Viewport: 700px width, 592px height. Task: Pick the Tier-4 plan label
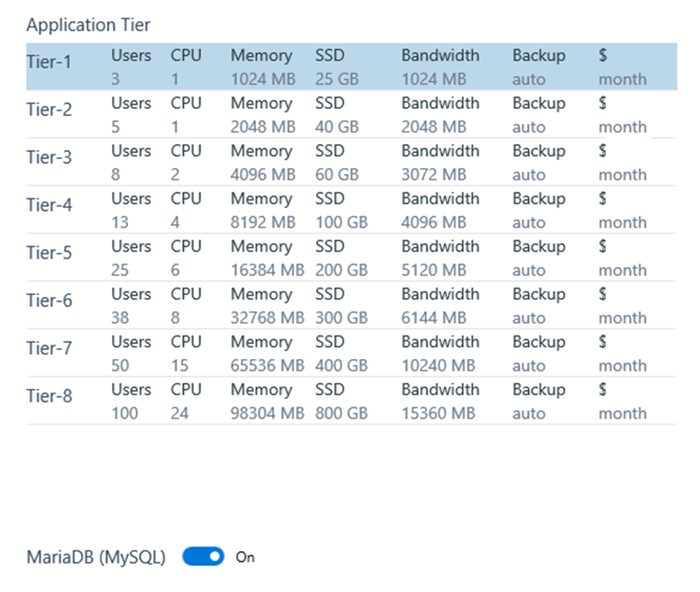point(50,205)
